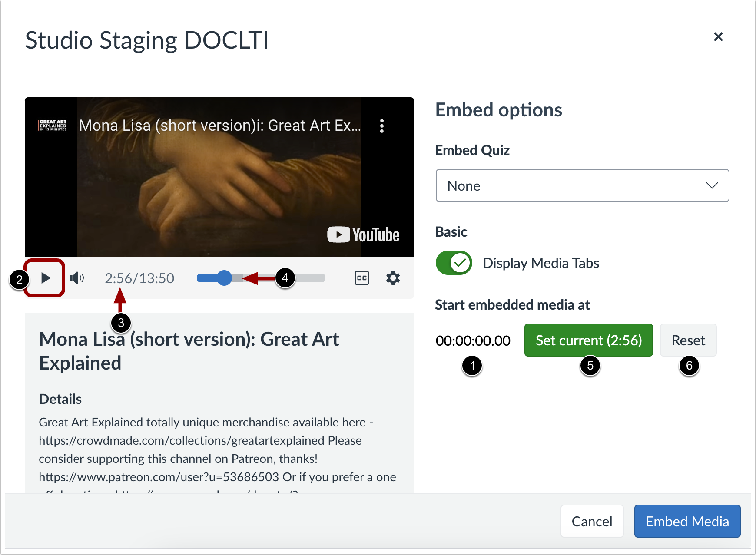Click Set current (2:56) button
This screenshot has height=555, width=756.
(x=589, y=340)
